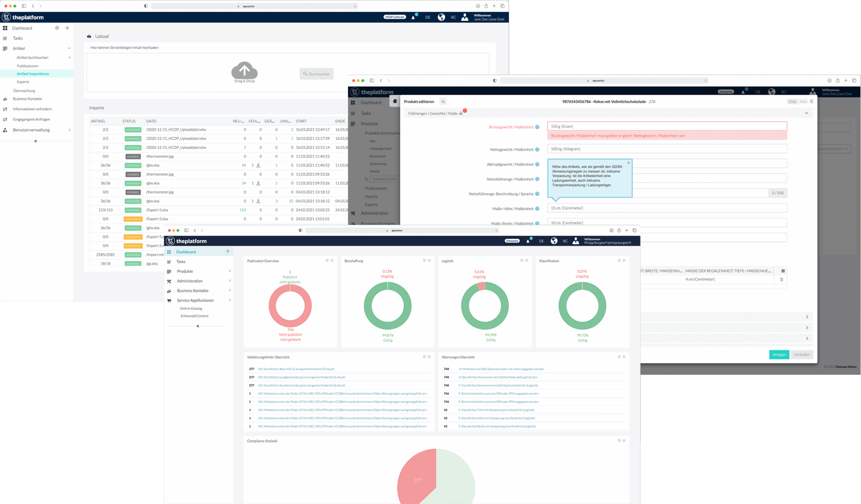Expand Benutzerverwaltung submenu arrow
The image size is (861, 504).
pos(69,130)
